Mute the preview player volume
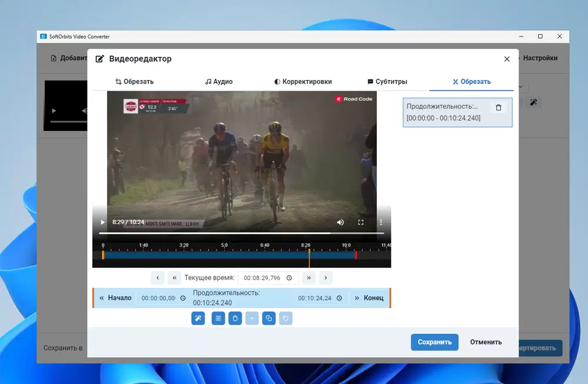 [340, 222]
